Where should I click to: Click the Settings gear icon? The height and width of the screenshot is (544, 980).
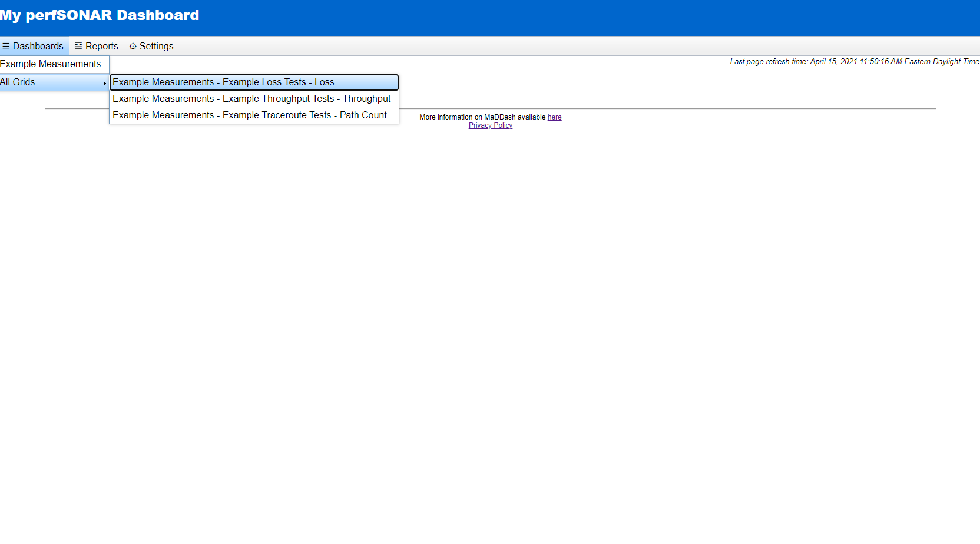133,46
